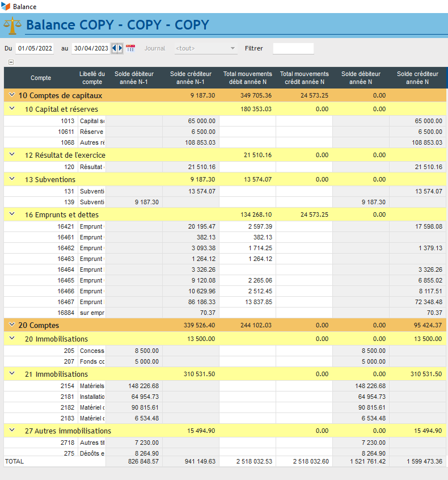448x480 pixels.
Task: Collapse the 10 Comptes de capitaux group
Action: [x=11, y=95]
